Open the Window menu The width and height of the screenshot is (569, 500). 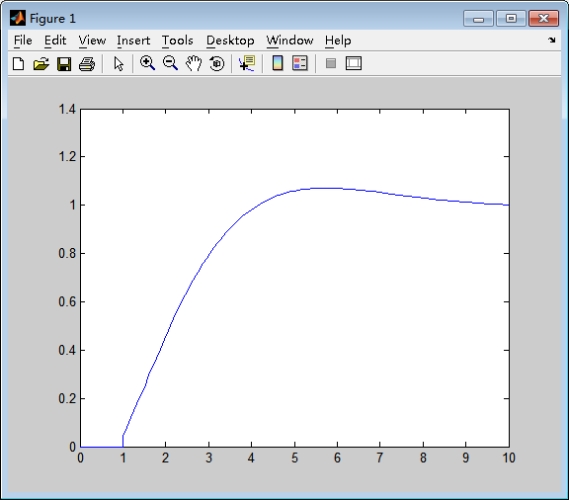[x=290, y=40]
